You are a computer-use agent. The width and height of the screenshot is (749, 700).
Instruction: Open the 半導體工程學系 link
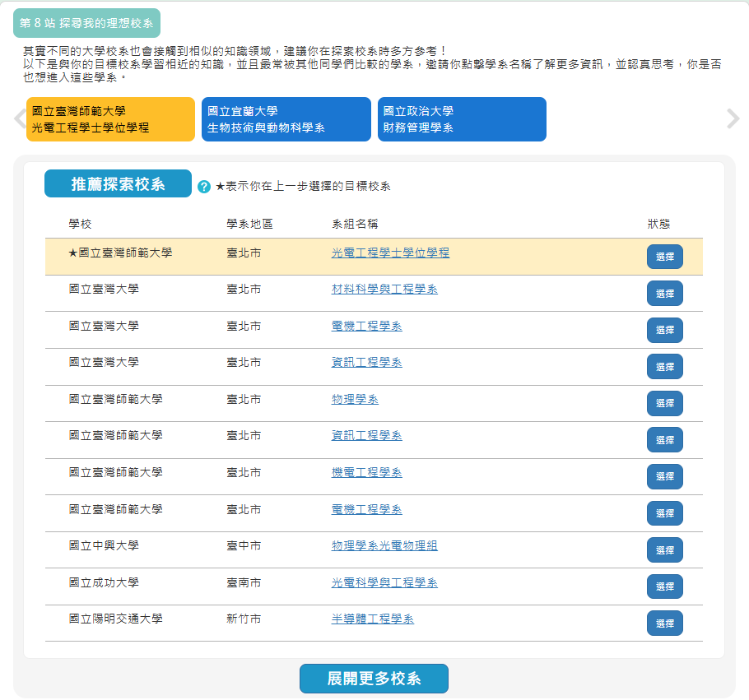pyautogui.click(x=372, y=619)
